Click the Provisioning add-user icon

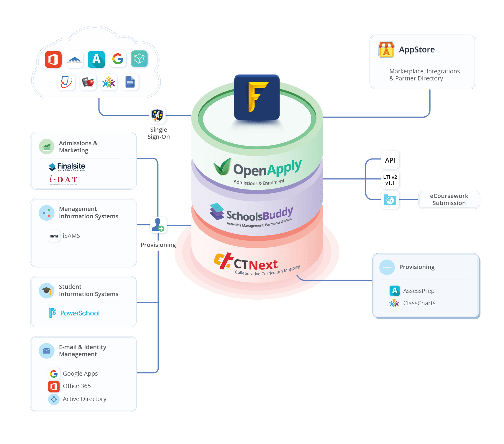tap(158, 225)
